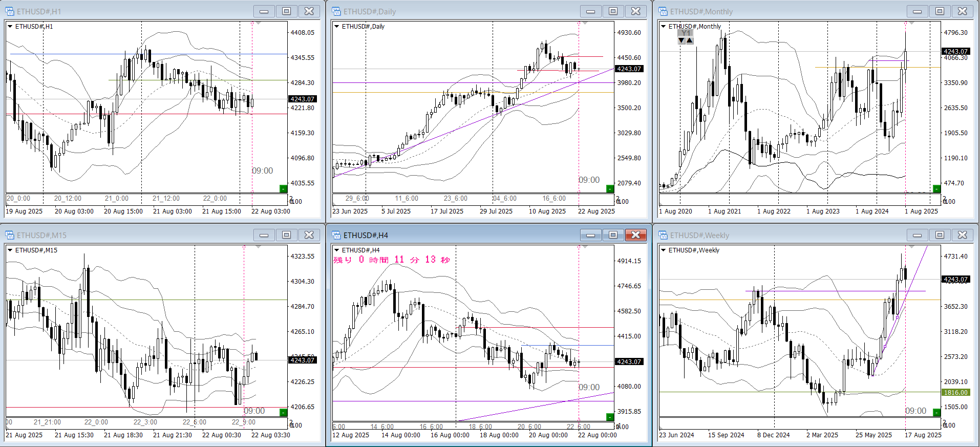Image resolution: width=980 pixels, height=447 pixels.
Task: Maximize the ETHUSD#,Daily chart window
Action: pos(613,11)
